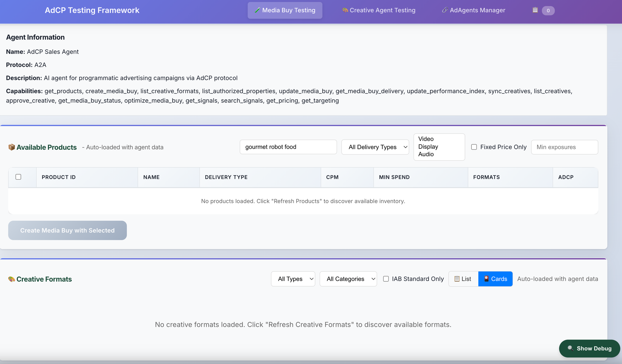The width and height of the screenshot is (622, 364).
Task: Click the clipboard icon in header
Action: click(535, 10)
